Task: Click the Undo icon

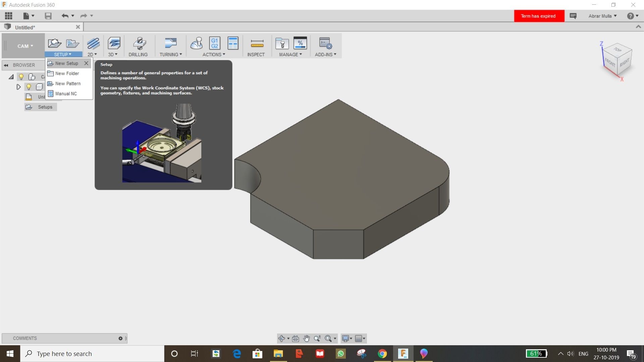Action: 64,16
